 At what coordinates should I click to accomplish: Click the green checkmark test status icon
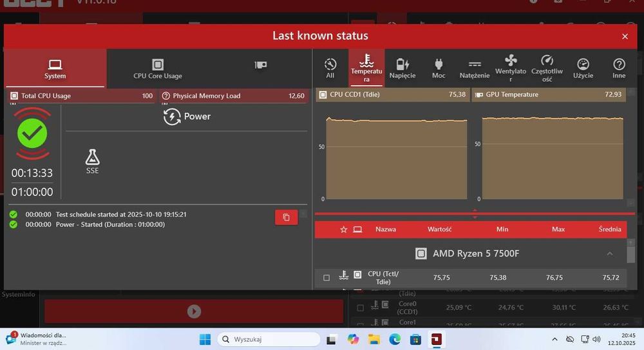[32, 133]
